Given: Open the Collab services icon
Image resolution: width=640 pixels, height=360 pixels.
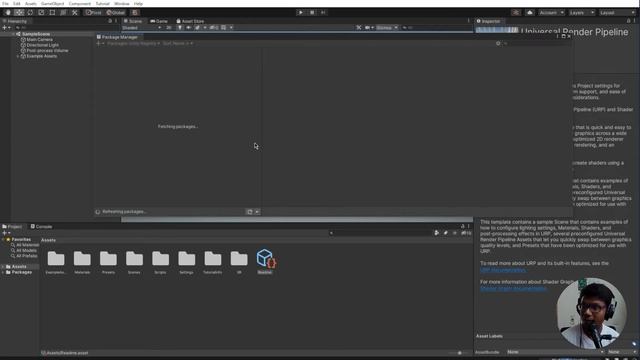Looking at the screenshot, I should 516,13.
